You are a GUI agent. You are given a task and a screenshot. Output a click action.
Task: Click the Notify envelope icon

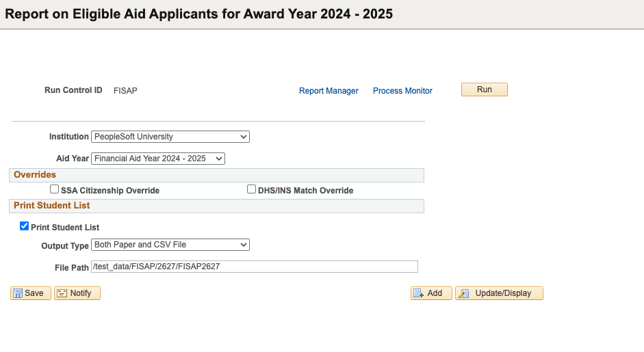tap(62, 293)
